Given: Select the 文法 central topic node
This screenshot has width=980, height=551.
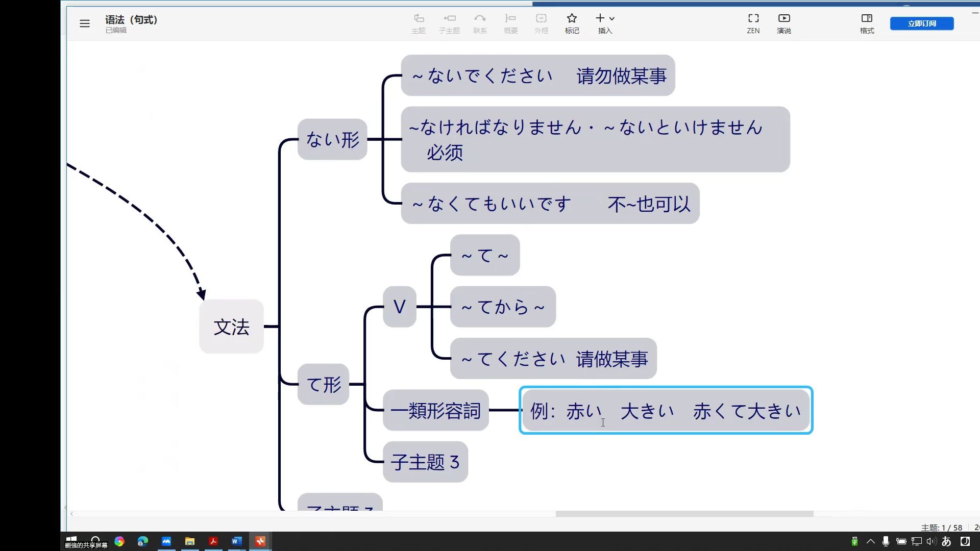Looking at the screenshot, I should point(231,328).
